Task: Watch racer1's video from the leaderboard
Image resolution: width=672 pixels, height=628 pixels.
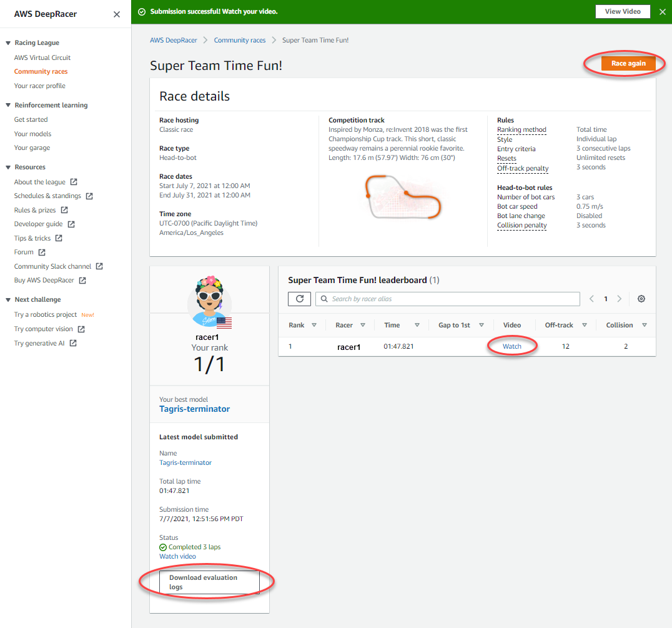Action: [x=511, y=346]
